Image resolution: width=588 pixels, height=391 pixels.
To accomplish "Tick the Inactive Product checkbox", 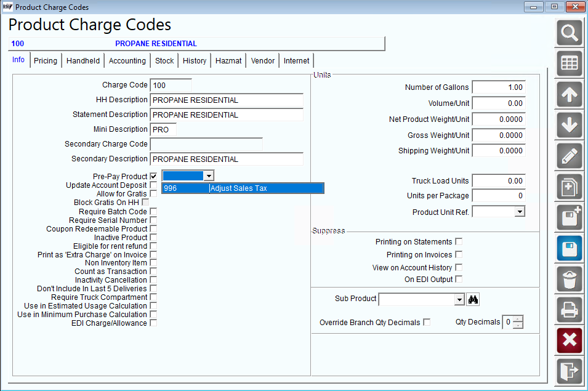I will pos(153,237).
